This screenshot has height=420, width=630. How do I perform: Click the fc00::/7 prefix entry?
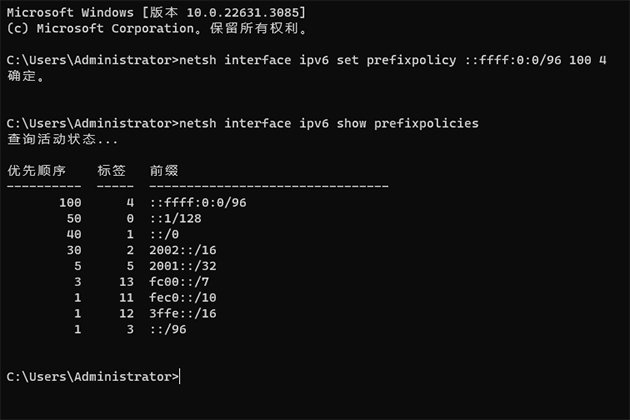179,282
